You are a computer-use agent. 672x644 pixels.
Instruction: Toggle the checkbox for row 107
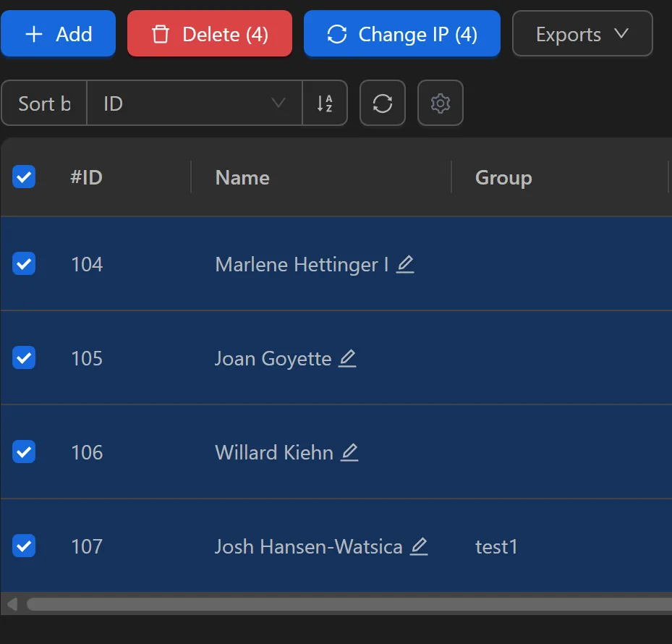pyautogui.click(x=24, y=546)
